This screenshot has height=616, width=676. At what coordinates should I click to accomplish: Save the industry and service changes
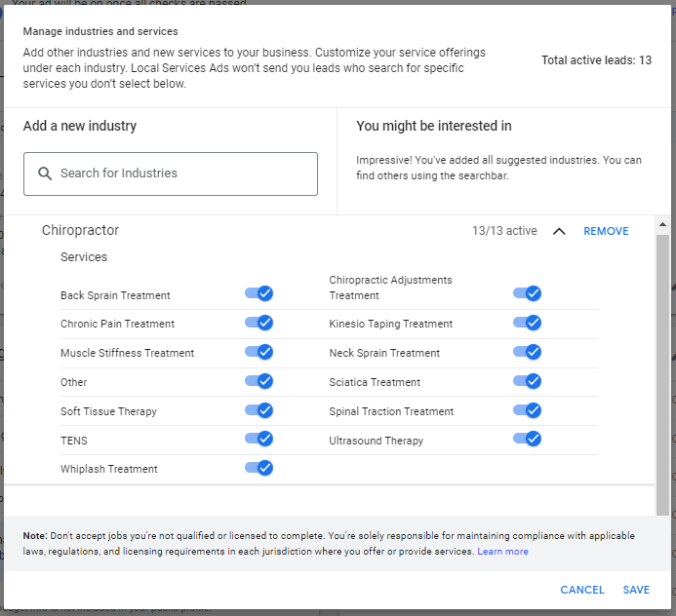pos(636,590)
